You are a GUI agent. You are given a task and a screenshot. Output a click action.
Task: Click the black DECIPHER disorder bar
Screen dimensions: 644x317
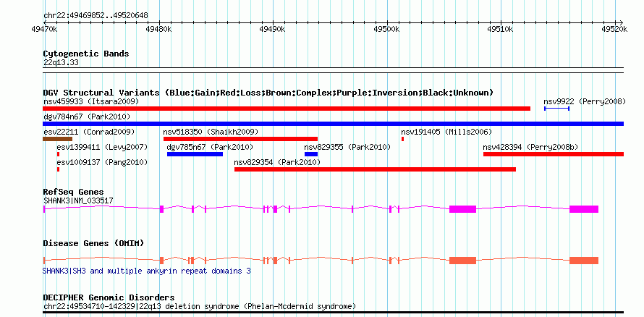[x=333, y=313]
